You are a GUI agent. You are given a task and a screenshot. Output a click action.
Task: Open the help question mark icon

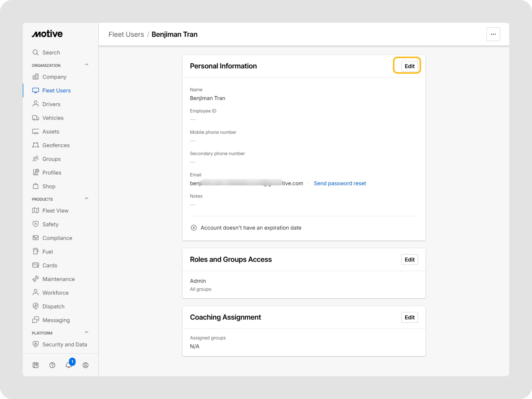[52, 365]
